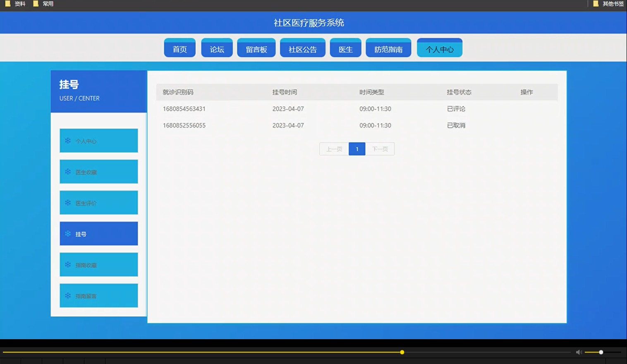Image resolution: width=627 pixels, height=364 pixels.
Task: Select 挂号 in the sidebar menu
Action: pyautogui.click(x=99, y=234)
